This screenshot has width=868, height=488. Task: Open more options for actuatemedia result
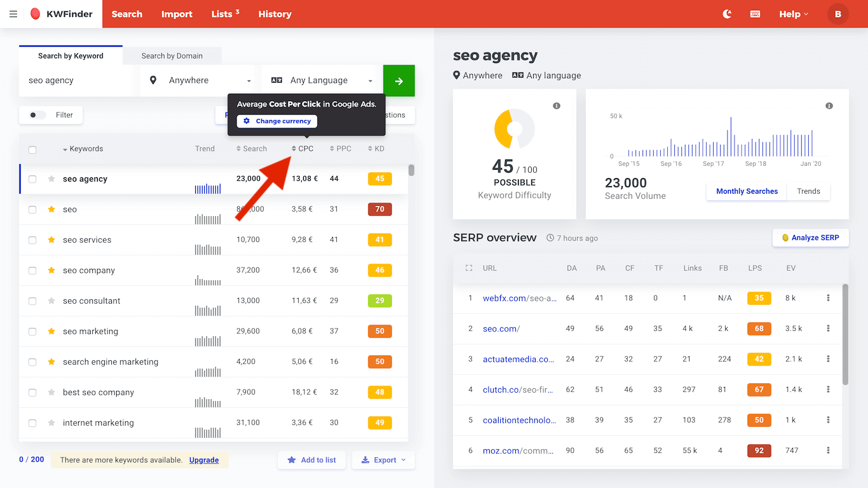point(828,359)
